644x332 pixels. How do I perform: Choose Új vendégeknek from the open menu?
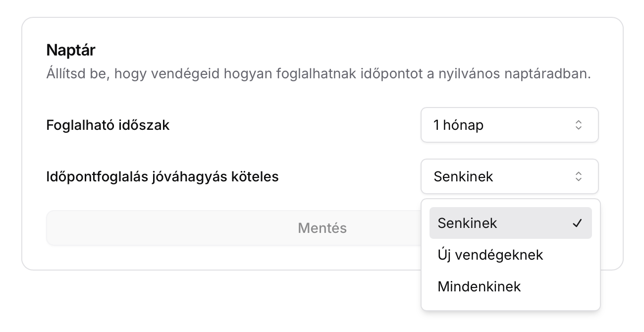489,255
